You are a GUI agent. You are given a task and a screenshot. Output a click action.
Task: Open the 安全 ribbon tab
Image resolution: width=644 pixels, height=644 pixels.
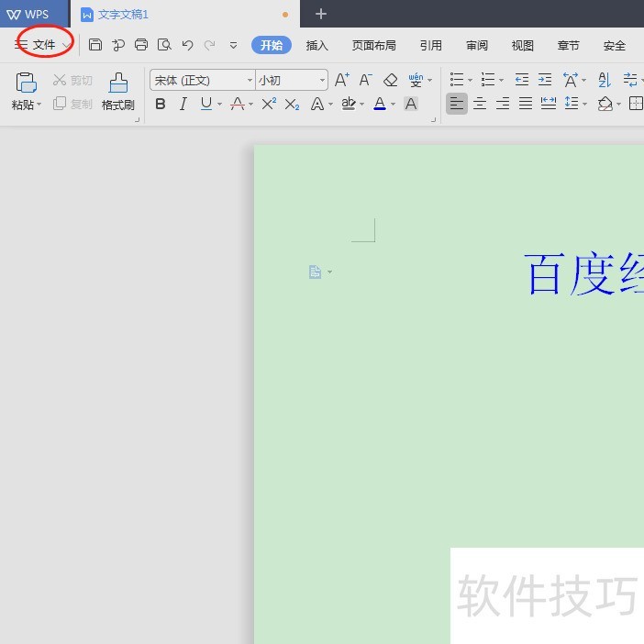coord(615,45)
